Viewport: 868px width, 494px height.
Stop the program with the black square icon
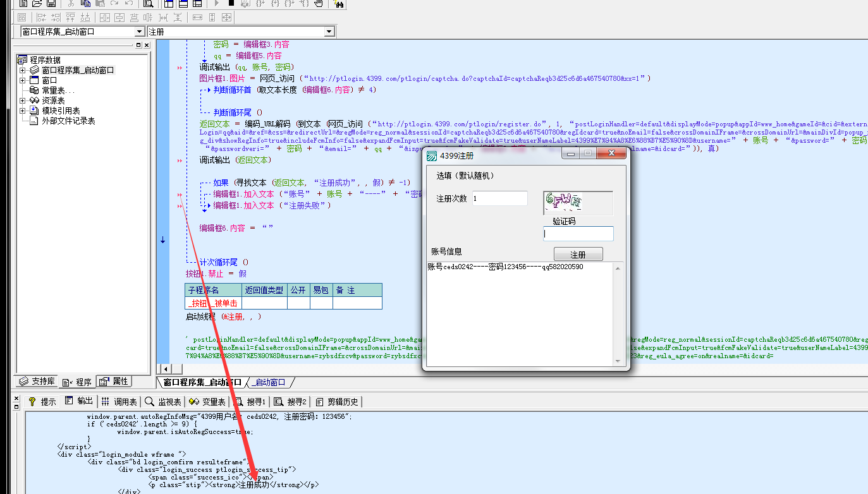pyautogui.click(x=231, y=3)
